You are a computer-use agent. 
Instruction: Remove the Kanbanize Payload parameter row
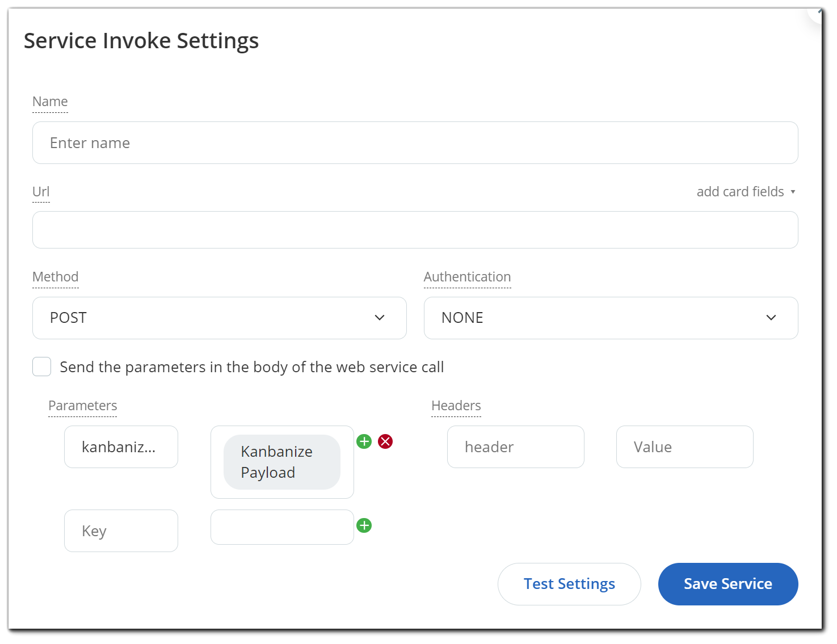coord(385,441)
